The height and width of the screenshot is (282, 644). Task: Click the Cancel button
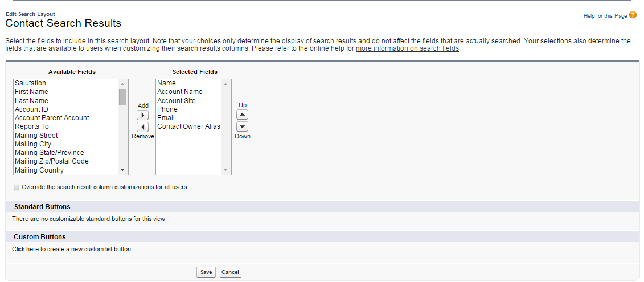tap(231, 272)
